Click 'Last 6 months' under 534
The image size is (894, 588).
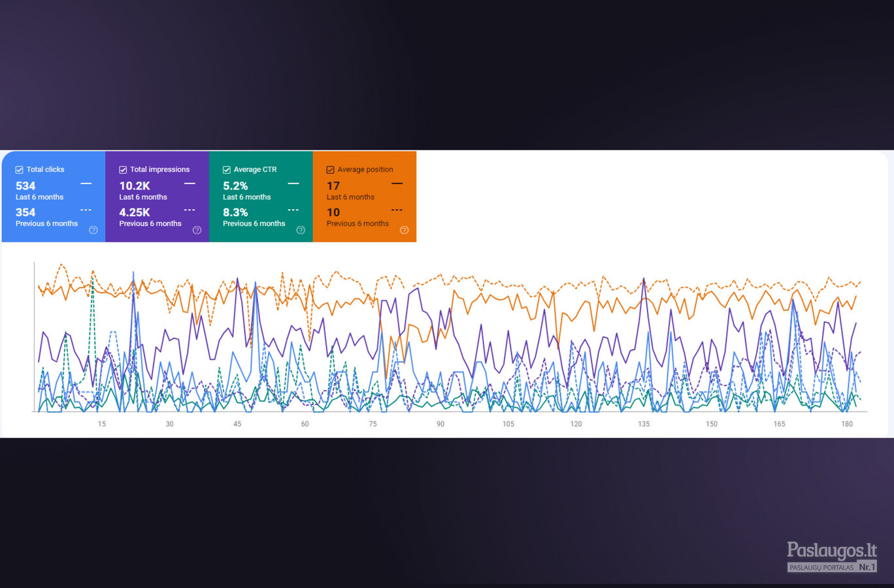point(40,197)
